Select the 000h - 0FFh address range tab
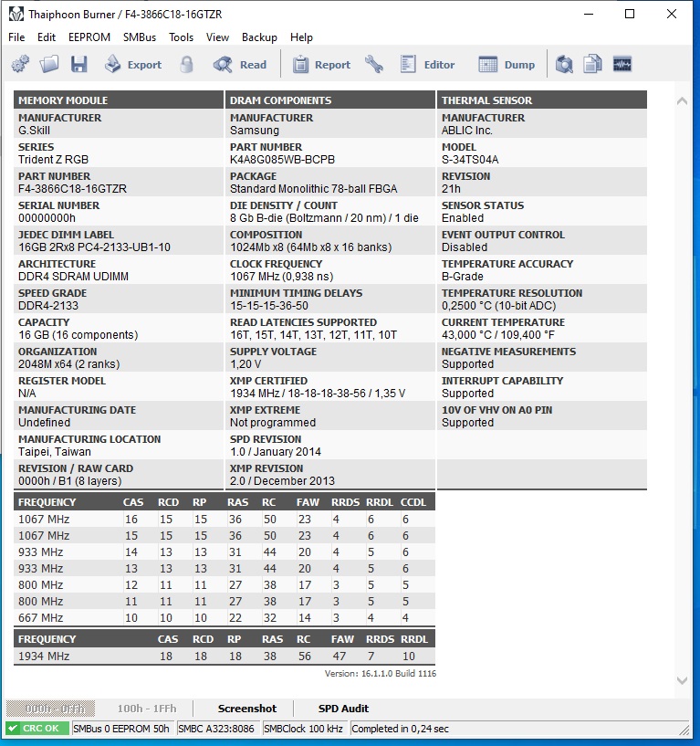Viewport: 700px width, 746px height. click(x=50, y=709)
